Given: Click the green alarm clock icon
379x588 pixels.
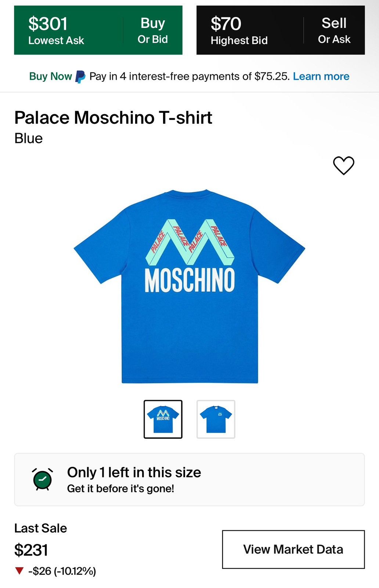Looking at the screenshot, I should pos(43,479).
